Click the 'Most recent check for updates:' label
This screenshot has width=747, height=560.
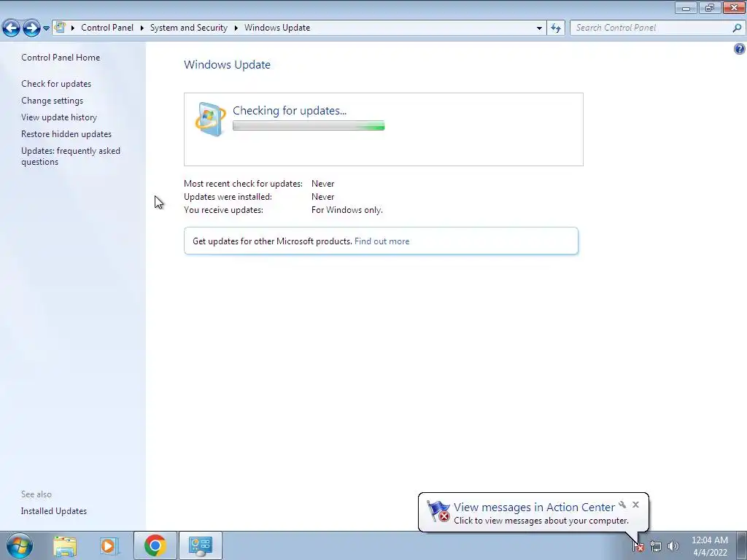pyautogui.click(x=243, y=183)
